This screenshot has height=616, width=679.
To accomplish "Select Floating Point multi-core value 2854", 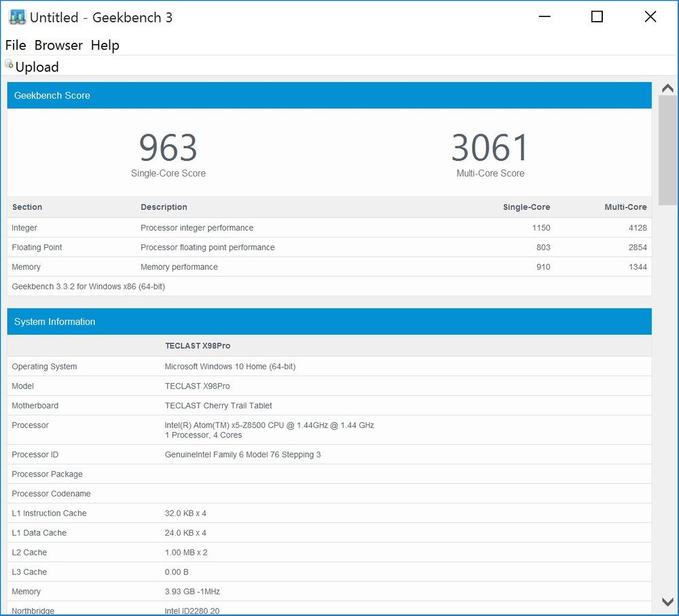I will [638, 247].
